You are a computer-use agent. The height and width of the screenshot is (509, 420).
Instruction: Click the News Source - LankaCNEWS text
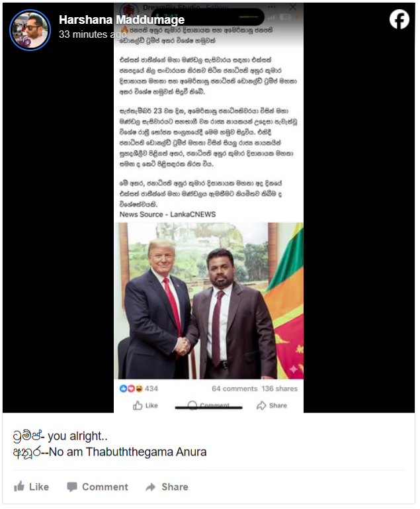pos(168,214)
